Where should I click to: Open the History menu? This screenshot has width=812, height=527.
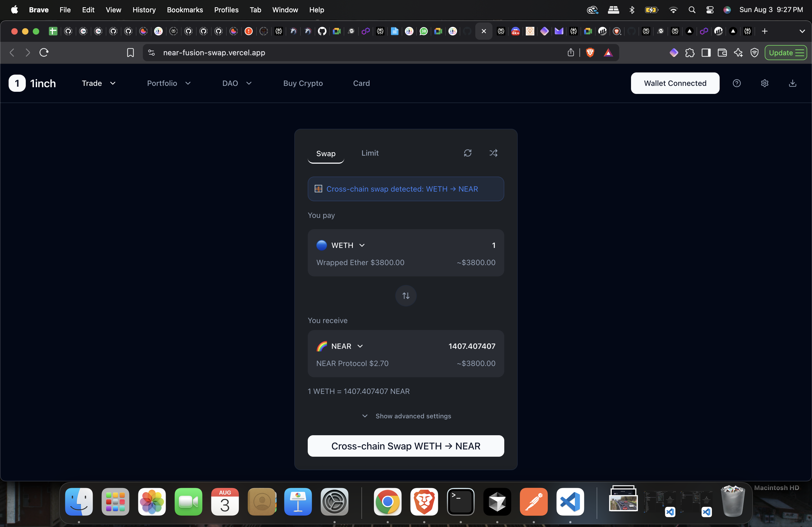pyautogui.click(x=144, y=10)
